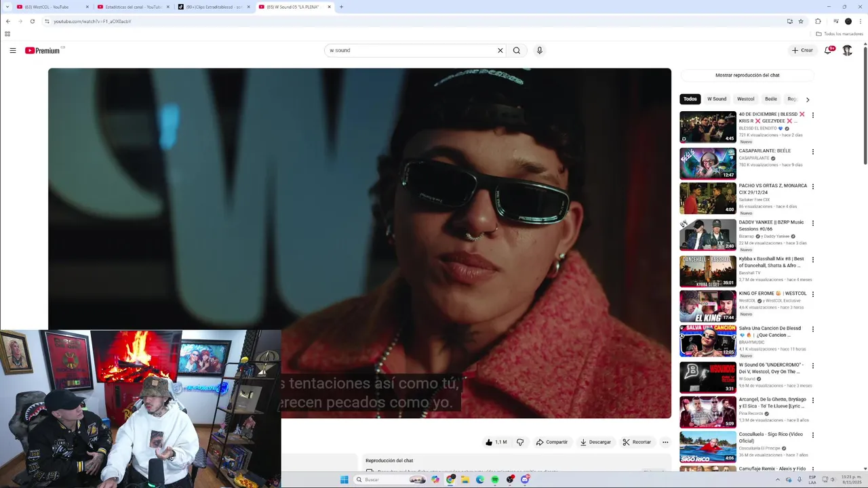Switch to WestCOL YouTube tab
868x488 pixels.
point(51,7)
